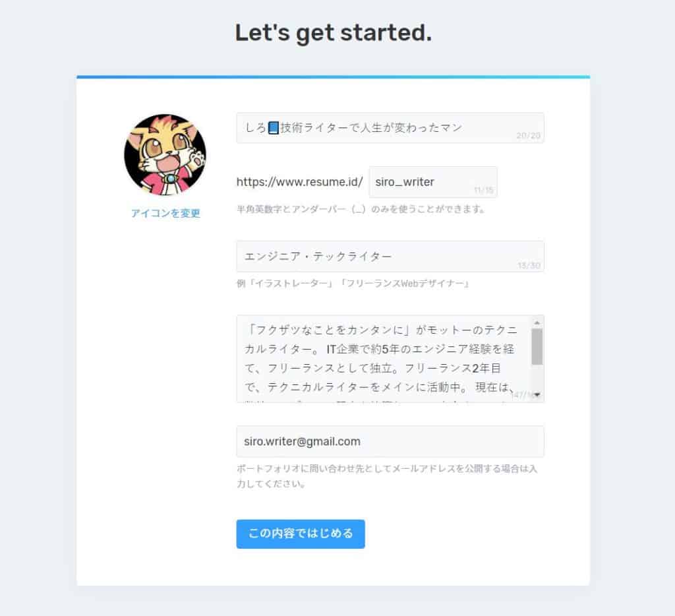Click the 13/30 title character counter
This screenshot has width=675, height=616.
pyautogui.click(x=529, y=265)
